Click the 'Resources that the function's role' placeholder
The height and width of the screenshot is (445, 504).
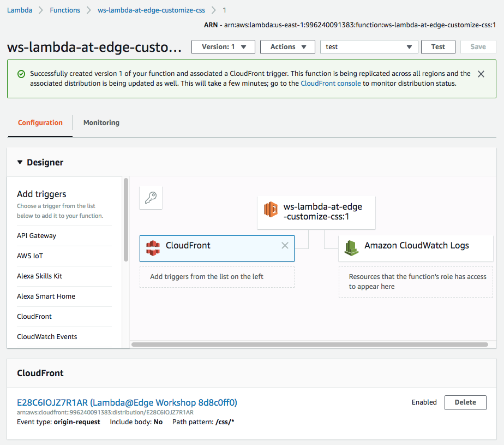(417, 282)
